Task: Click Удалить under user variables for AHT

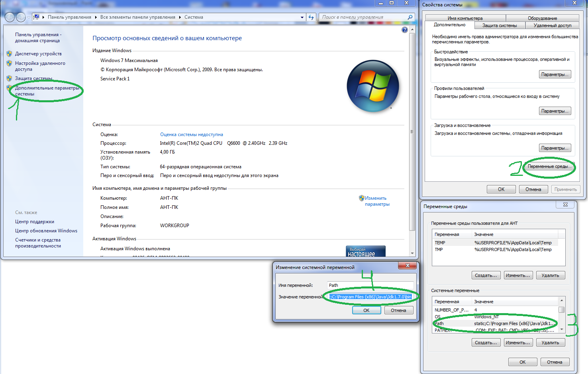Action: point(551,275)
